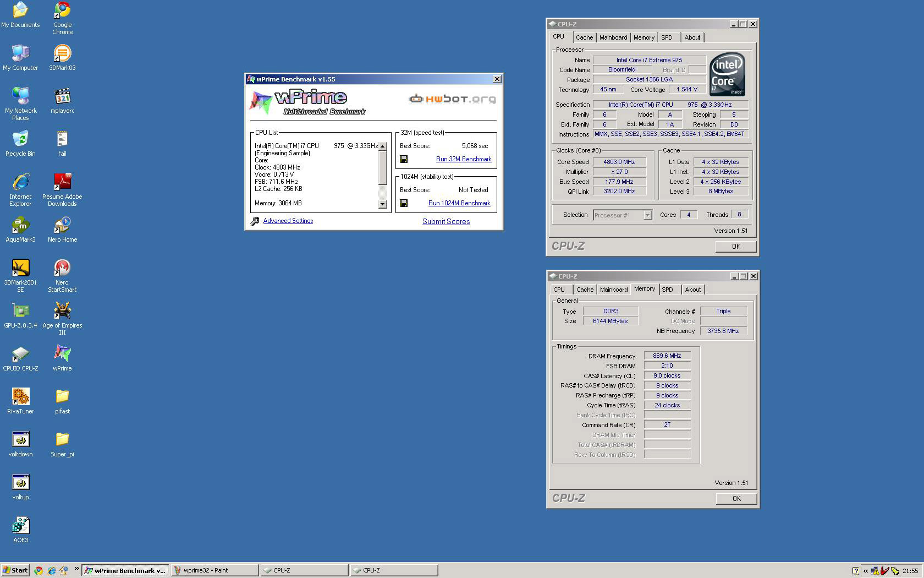
Task: Select the Nero StartSmart icon
Action: click(62, 276)
